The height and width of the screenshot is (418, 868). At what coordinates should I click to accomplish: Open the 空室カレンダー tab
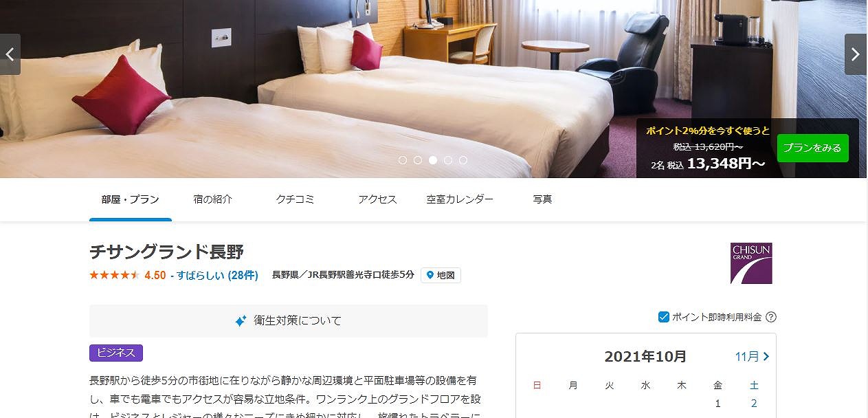(x=460, y=199)
